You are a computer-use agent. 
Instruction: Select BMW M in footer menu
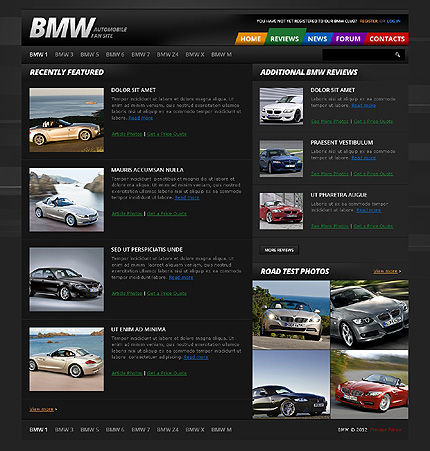[x=221, y=430]
